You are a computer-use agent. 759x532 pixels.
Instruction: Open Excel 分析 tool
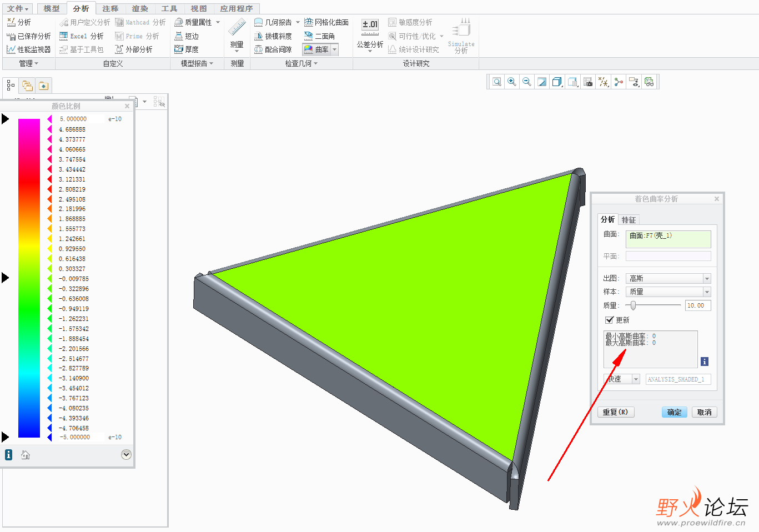click(x=81, y=36)
